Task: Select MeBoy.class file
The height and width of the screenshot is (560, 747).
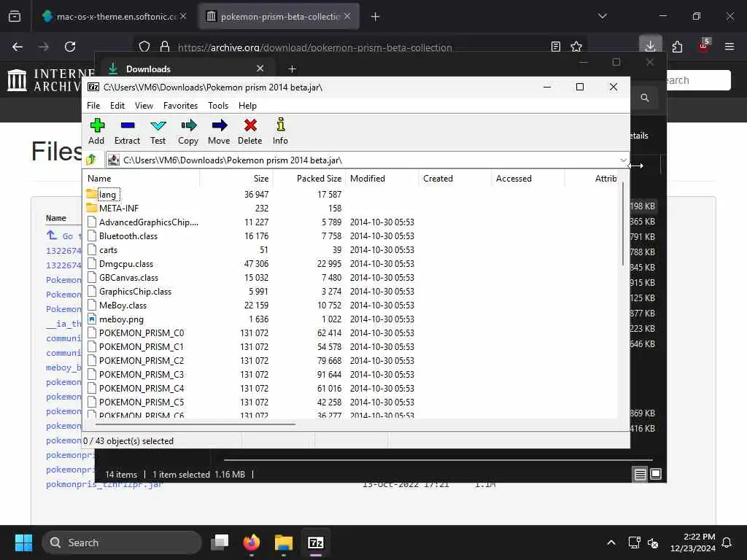Action: (123, 306)
